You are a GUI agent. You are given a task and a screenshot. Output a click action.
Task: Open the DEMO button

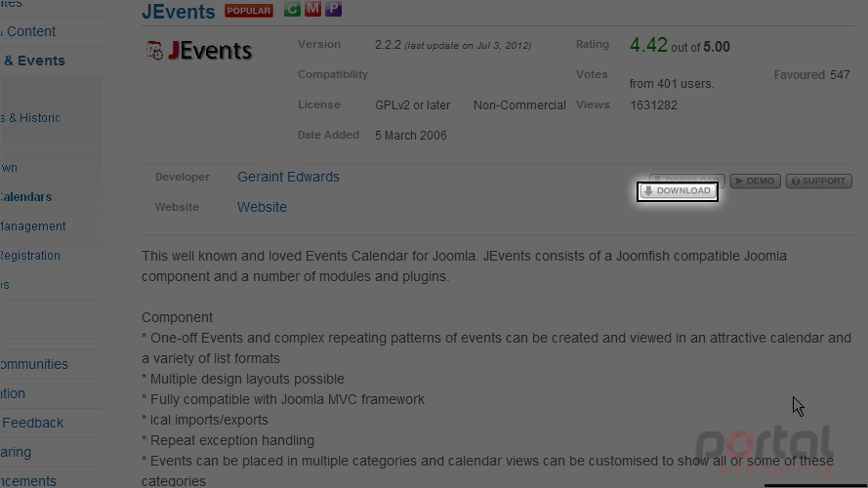(x=755, y=182)
